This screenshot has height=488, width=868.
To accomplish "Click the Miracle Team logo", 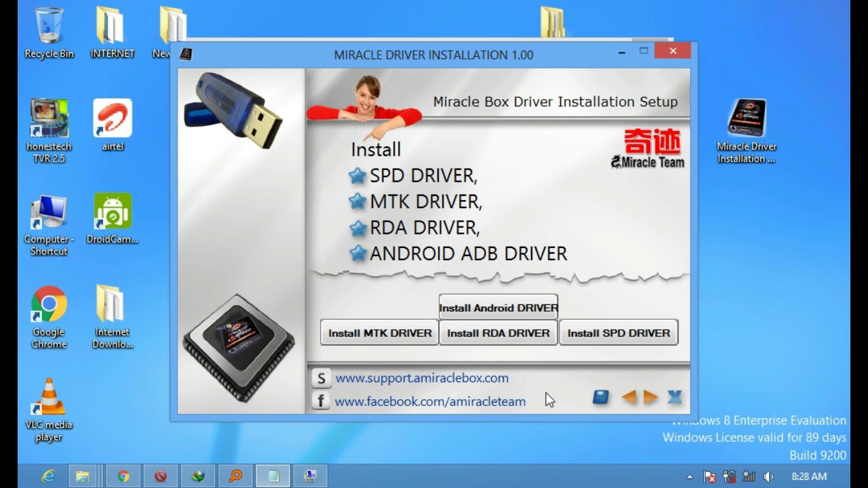I will coord(648,148).
